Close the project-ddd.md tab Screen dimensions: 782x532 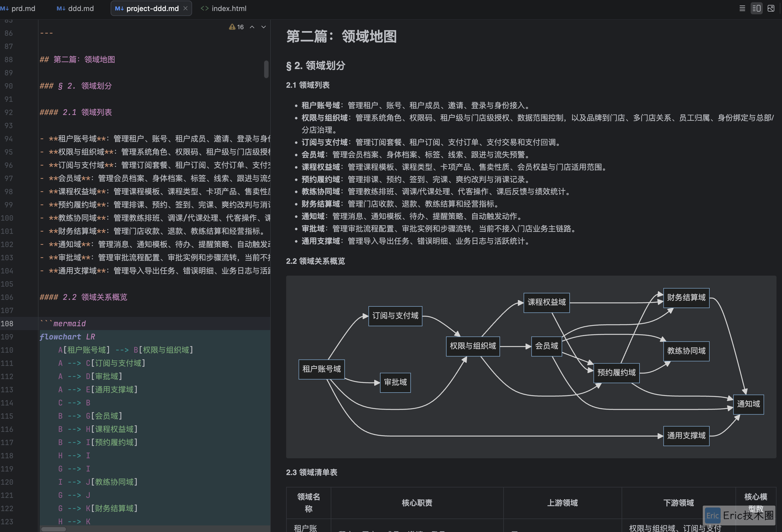185,9
